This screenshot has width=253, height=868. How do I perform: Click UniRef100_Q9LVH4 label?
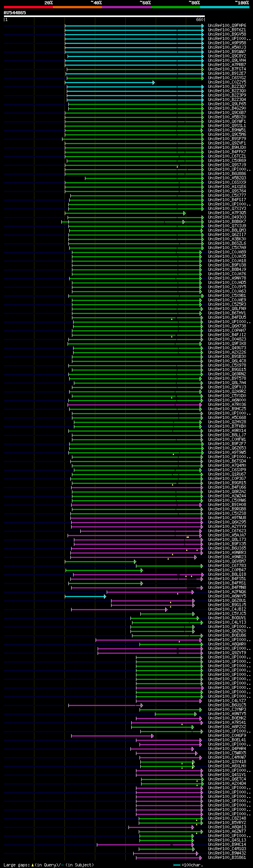[x=227, y=61]
